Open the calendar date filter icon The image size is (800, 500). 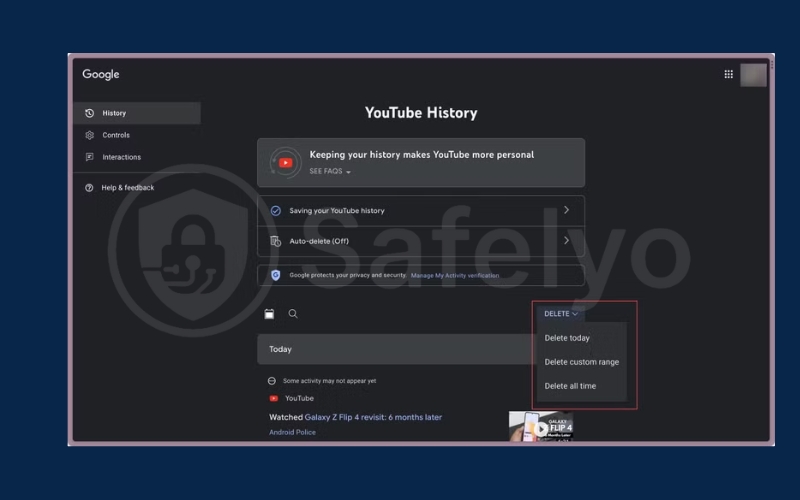coord(269,314)
